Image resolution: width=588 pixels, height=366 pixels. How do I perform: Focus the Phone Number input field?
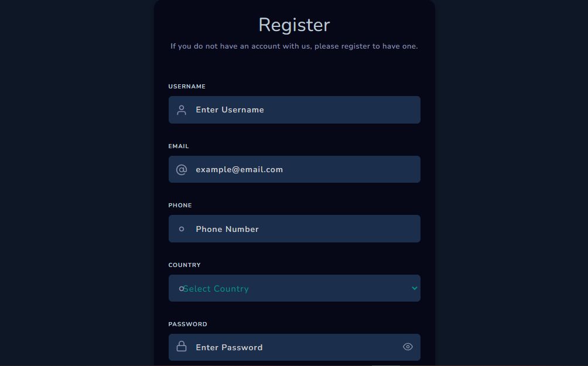(305, 229)
